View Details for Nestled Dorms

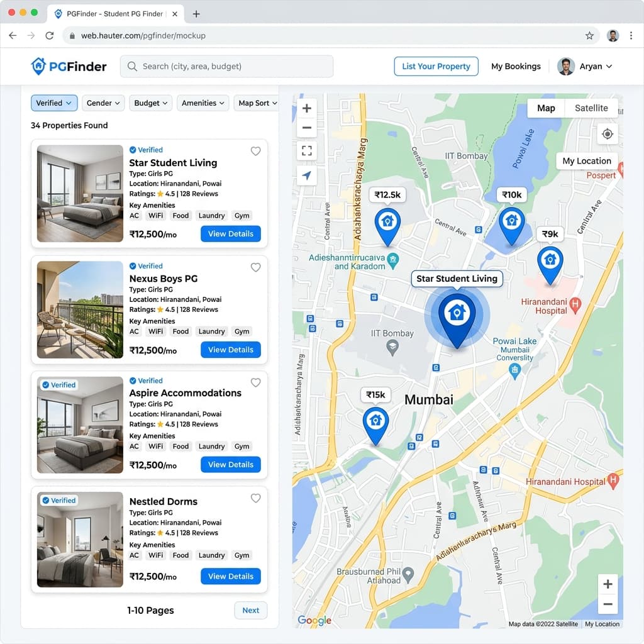[x=230, y=576]
